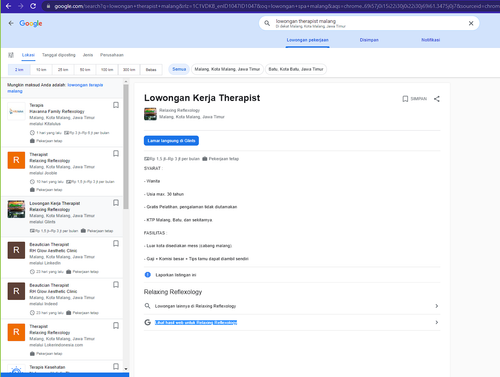This screenshot has height=377, width=500.
Task: Bookmark the Therapist listing via Lokerindonesia.com
Action: (116, 325)
